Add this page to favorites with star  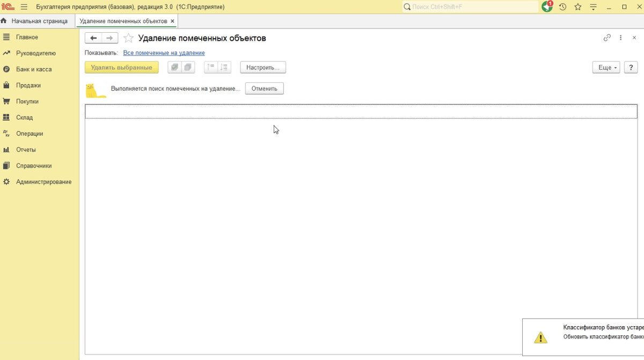point(128,38)
